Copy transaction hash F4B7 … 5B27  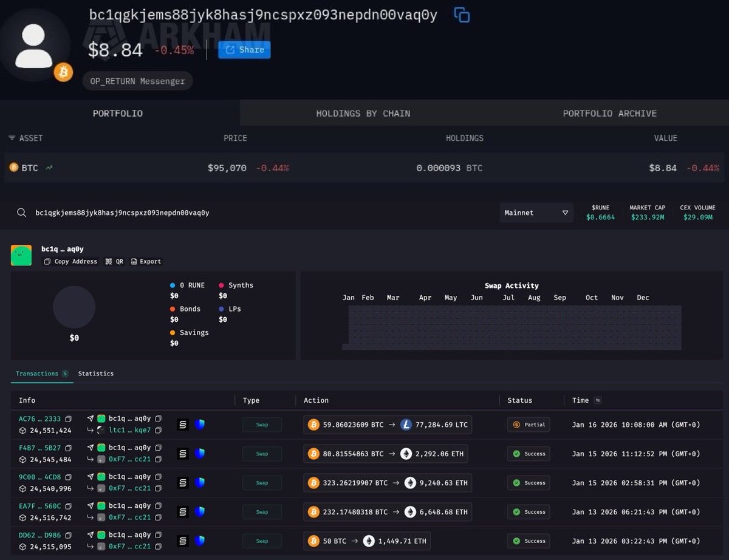[x=68, y=448]
